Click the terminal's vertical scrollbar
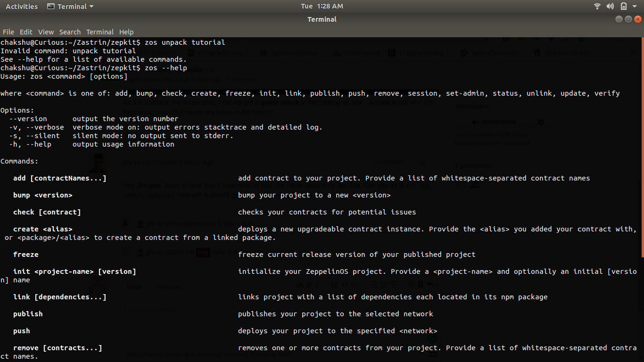Image resolution: width=644 pixels, height=362 pixels. click(642, 147)
